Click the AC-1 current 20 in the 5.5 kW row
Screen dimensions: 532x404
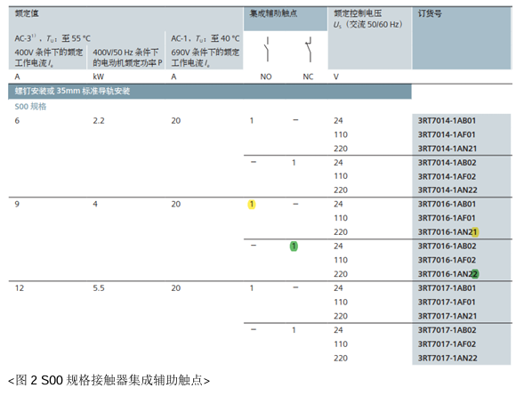[176, 288]
